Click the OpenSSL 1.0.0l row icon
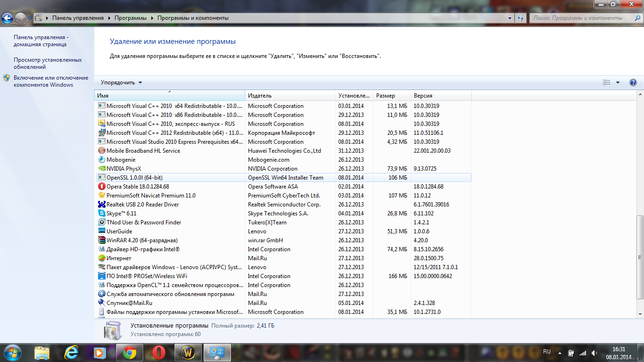This screenshot has height=362, width=644. [x=102, y=178]
